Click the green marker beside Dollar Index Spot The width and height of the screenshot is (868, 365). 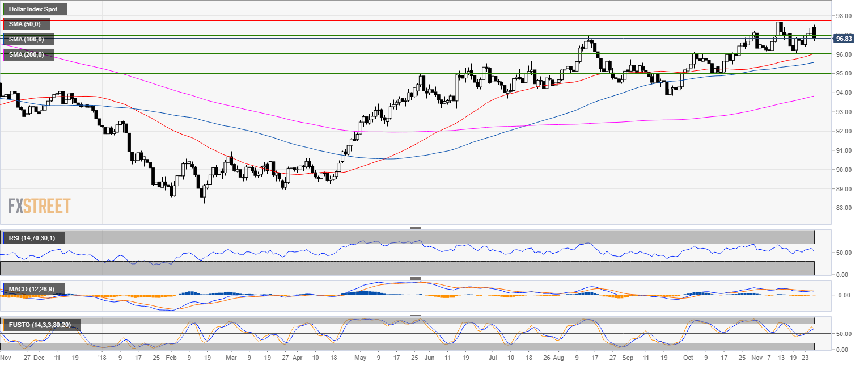click(4, 9)
